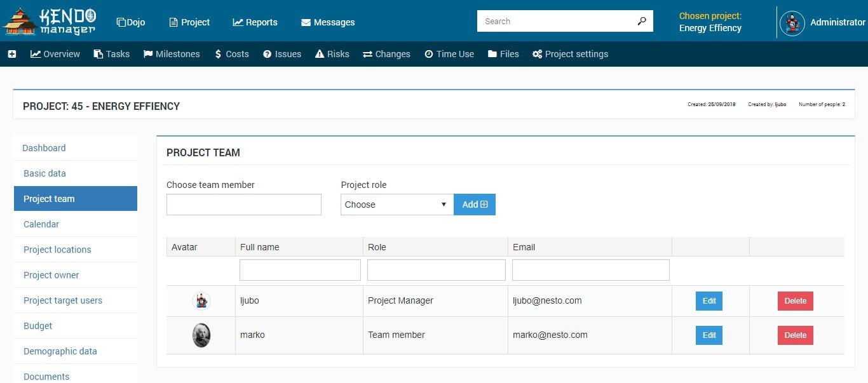Open the Risks section
Viewport: 868px width, 383px height.
[332, 54]
